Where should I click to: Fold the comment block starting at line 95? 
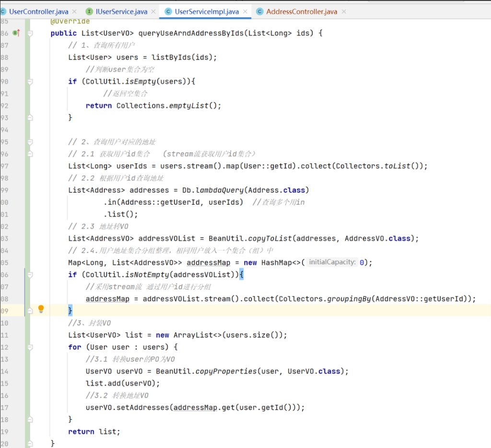[30, 142]
